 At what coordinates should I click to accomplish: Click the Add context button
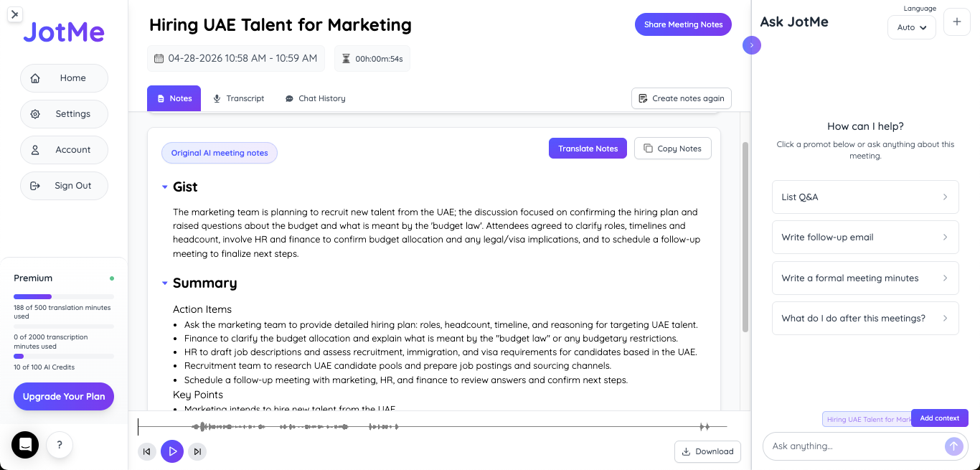pos(940,418)
